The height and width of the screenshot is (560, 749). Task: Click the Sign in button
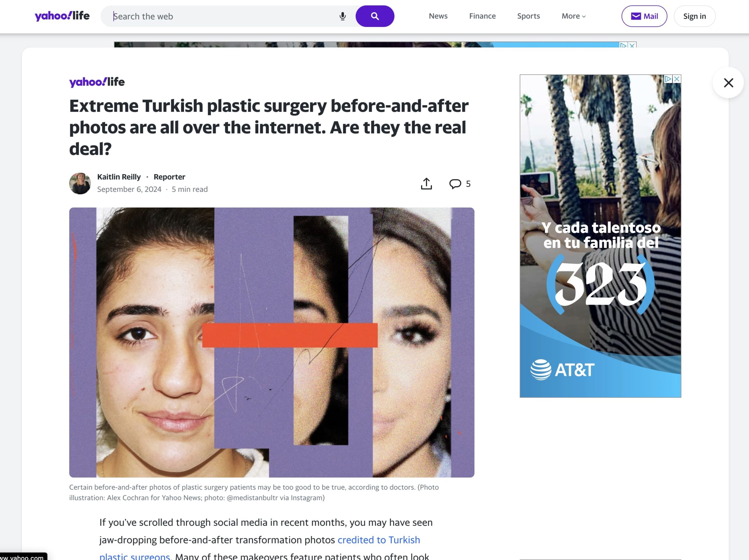point(695,16)
